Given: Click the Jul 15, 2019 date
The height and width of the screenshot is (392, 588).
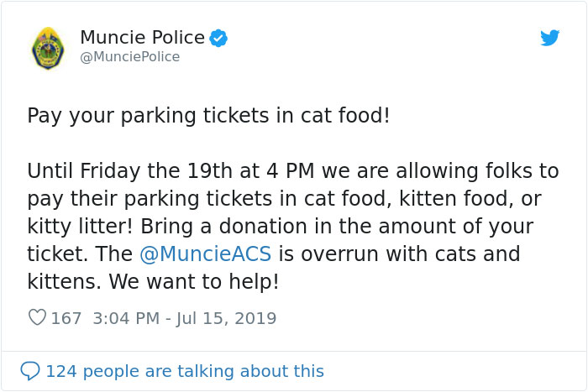Looking at the screenshot, I should [227, 319].
